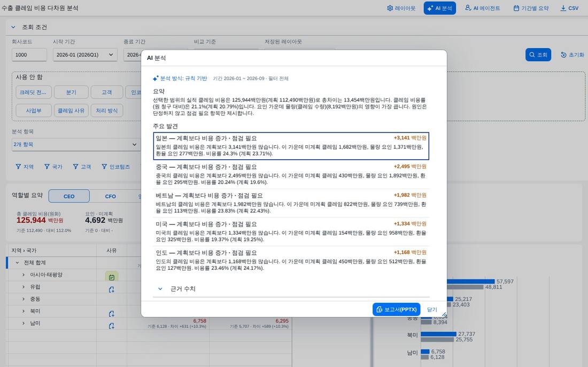Select the 분기 dimension chip
Viewport: 588px width, 367px height.
coord(71,92)
